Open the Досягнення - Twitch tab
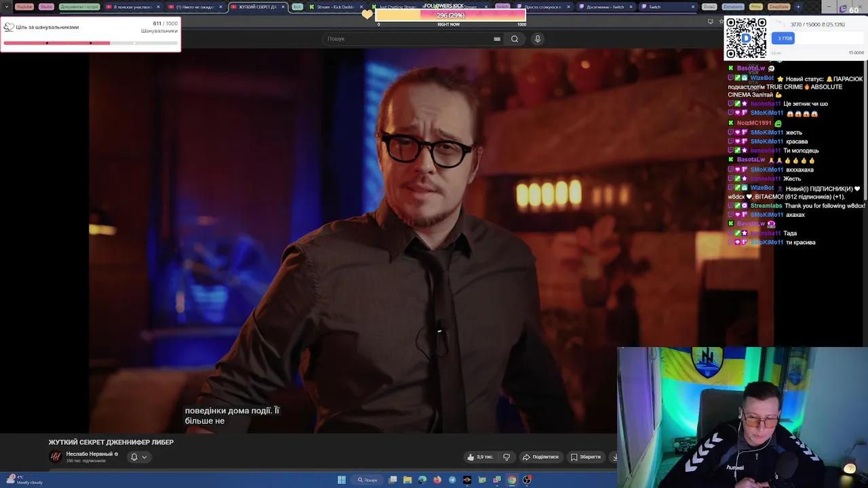Screen dimensions: 868x488 [606, 7]
